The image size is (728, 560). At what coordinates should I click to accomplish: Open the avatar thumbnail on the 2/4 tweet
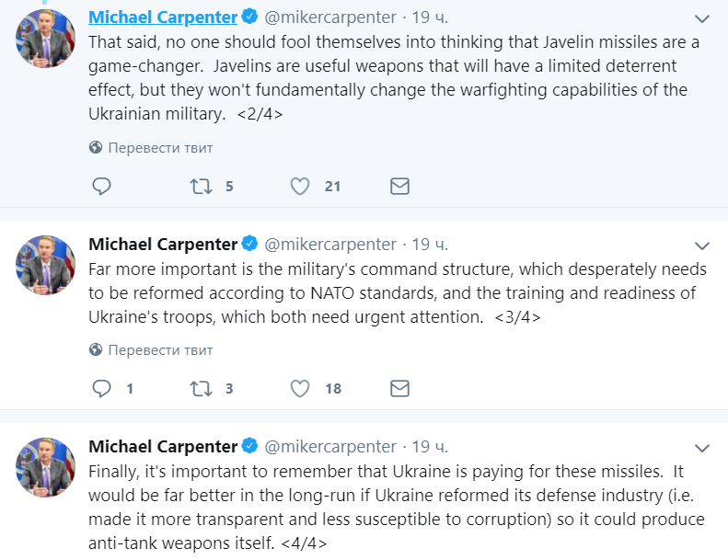click(x=45, y=40)
